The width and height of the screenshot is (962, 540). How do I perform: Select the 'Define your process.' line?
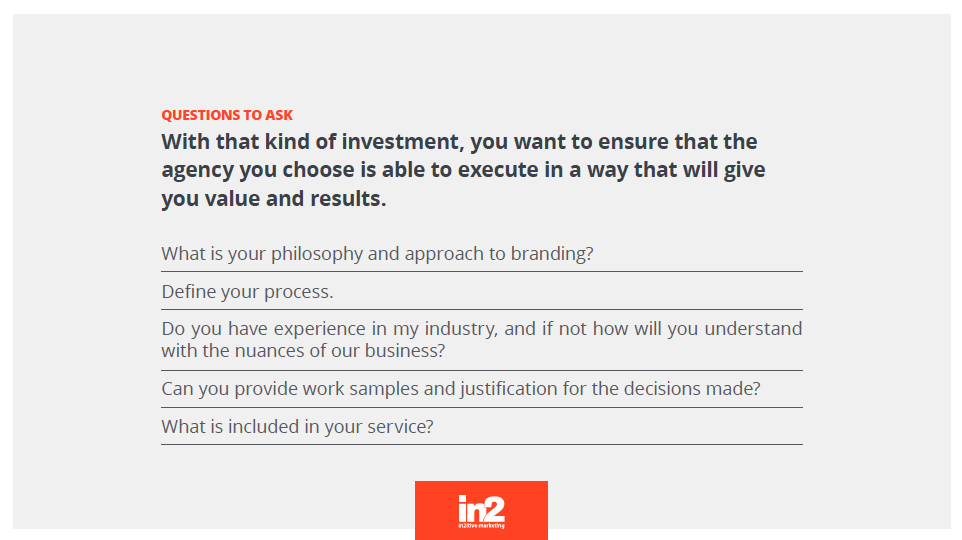coord(247,291)
